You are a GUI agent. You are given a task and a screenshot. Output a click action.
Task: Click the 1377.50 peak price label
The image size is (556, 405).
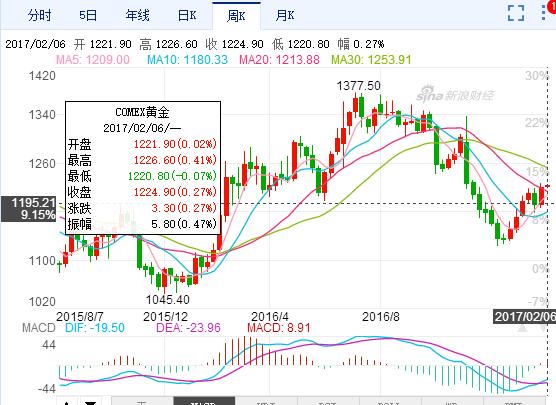[358, 86]
